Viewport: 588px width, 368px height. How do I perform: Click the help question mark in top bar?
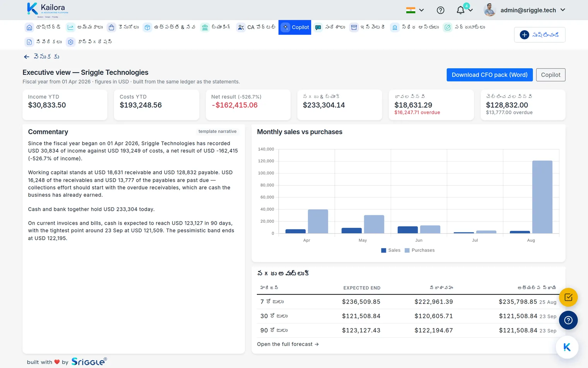click(441, 10)
